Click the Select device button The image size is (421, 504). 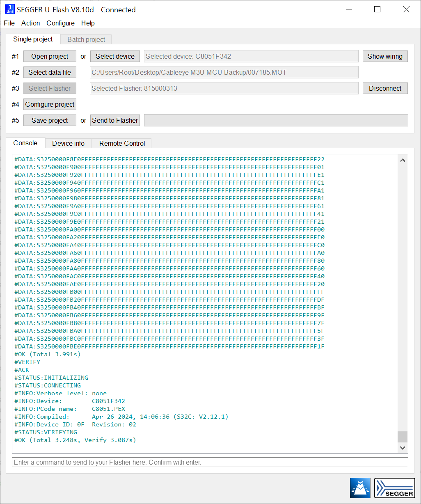tap(115, 56)
